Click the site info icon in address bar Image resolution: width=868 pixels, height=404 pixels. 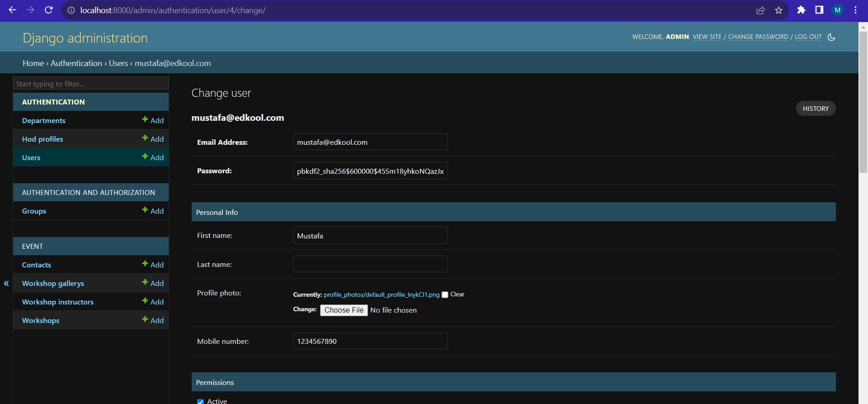[x=71, y=10]
